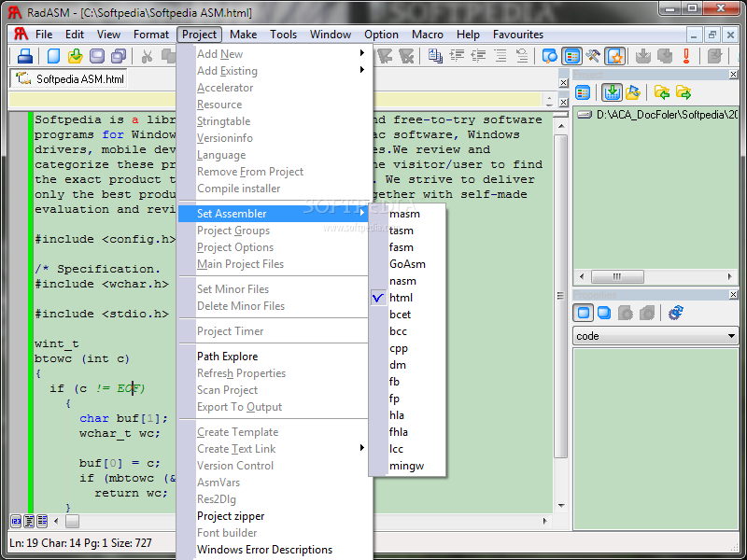Toggle the star-marked panel toolbar button
Image resolution: width=747 pixels, height=560 pixels.
pyautogui.click(x=615, y=56)
